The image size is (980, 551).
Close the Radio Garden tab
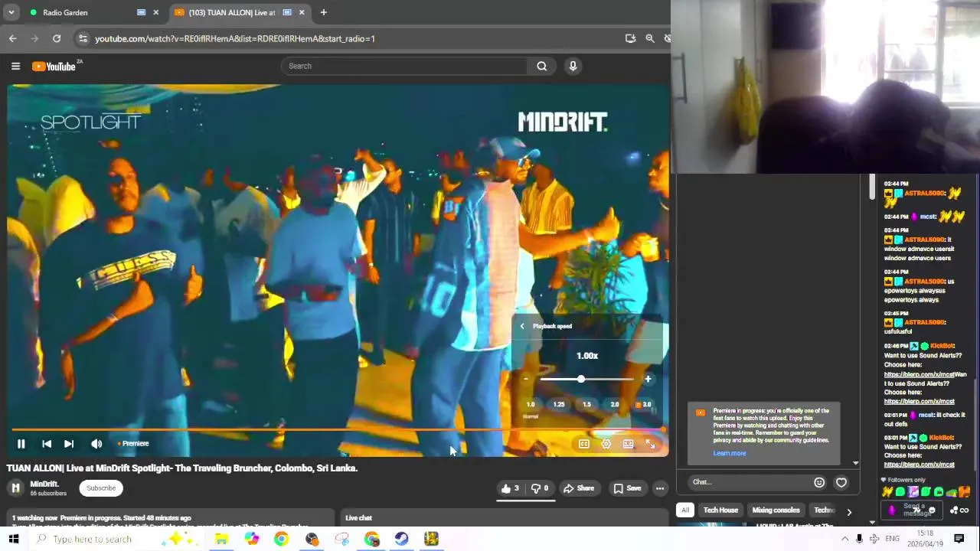156,12
